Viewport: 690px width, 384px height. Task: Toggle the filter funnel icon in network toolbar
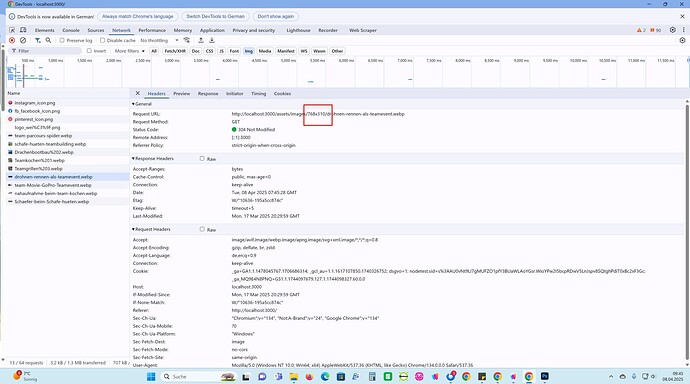[x=38, y=40]
